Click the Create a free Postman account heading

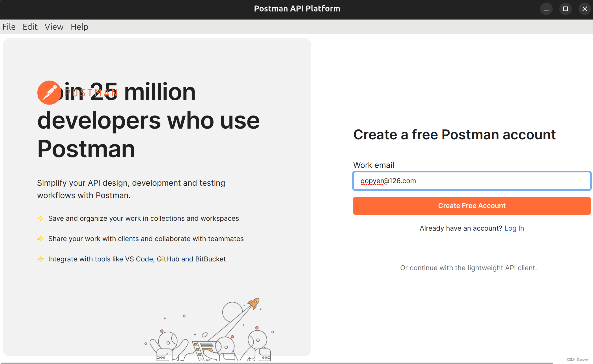[454, 135]
